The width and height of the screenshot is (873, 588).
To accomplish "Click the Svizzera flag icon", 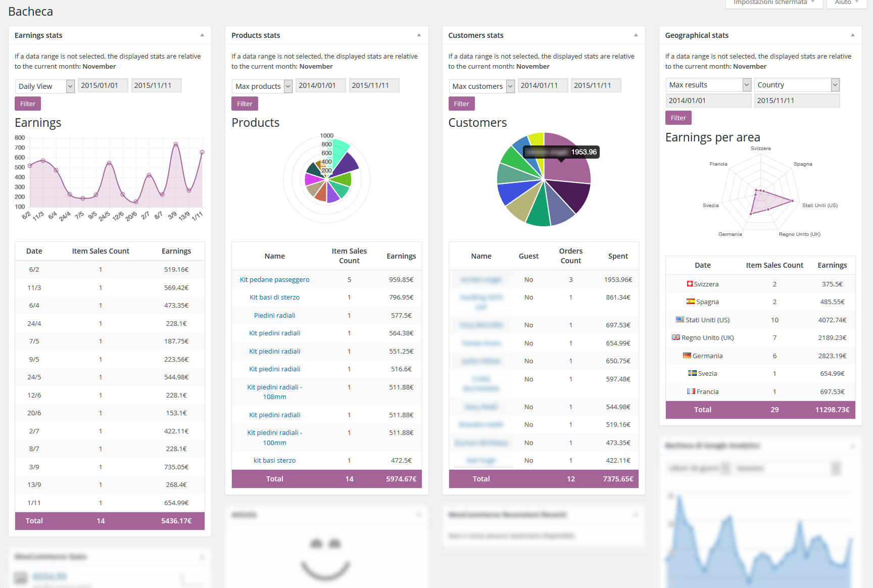I will (690, 284).
